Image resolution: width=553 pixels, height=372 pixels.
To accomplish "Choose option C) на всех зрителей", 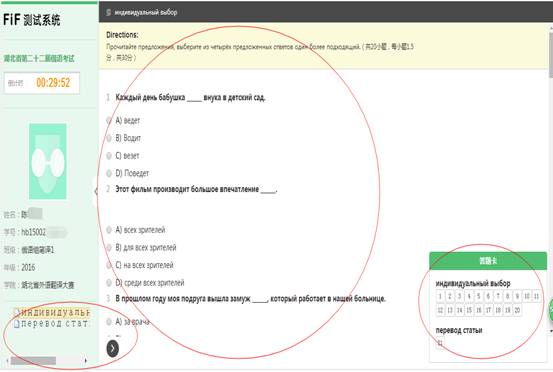I will [109, 265].
